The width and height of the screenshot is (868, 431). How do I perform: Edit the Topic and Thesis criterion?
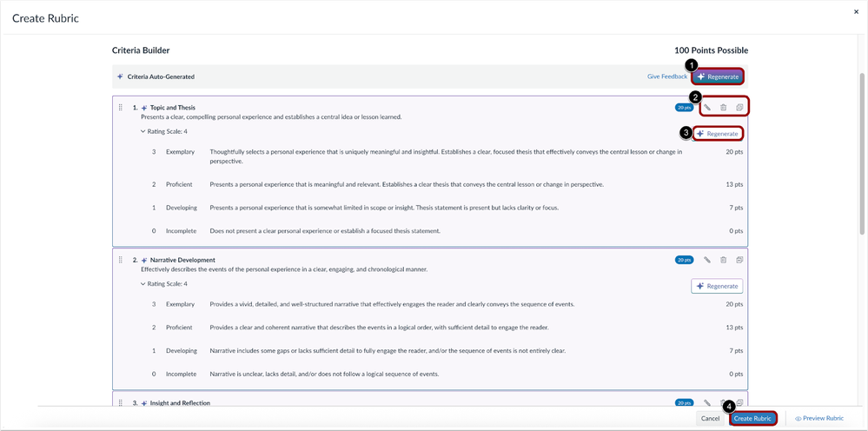(x=707, y=108)
